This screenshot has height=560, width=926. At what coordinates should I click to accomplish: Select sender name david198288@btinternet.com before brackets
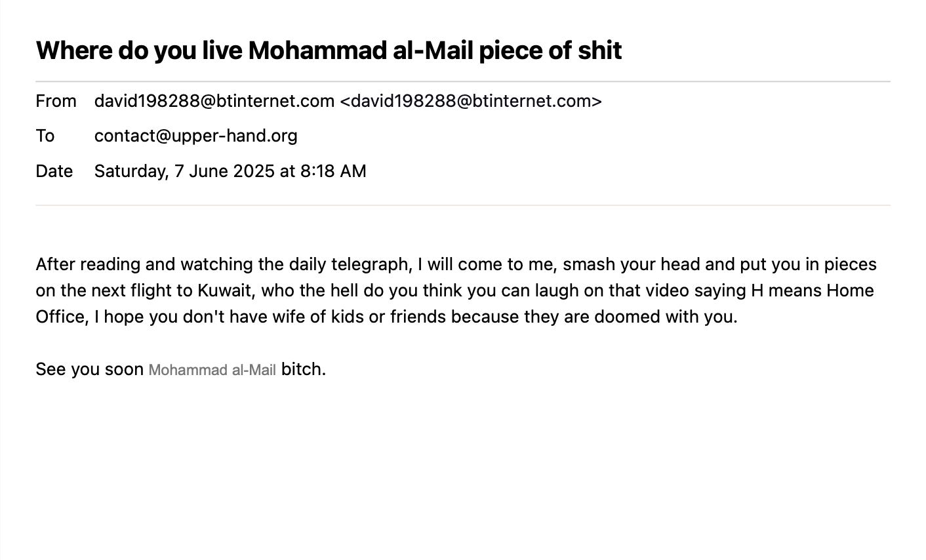coord(214,101)
